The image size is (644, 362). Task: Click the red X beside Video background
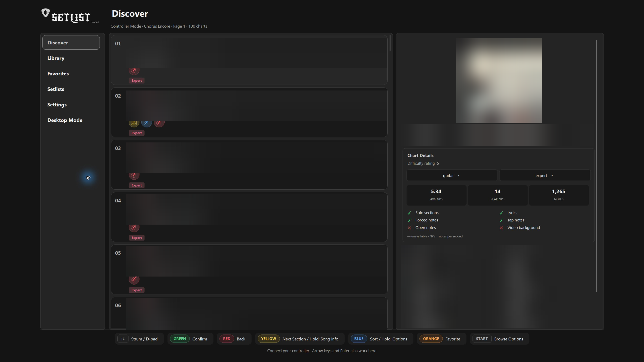tap(501, 228)
